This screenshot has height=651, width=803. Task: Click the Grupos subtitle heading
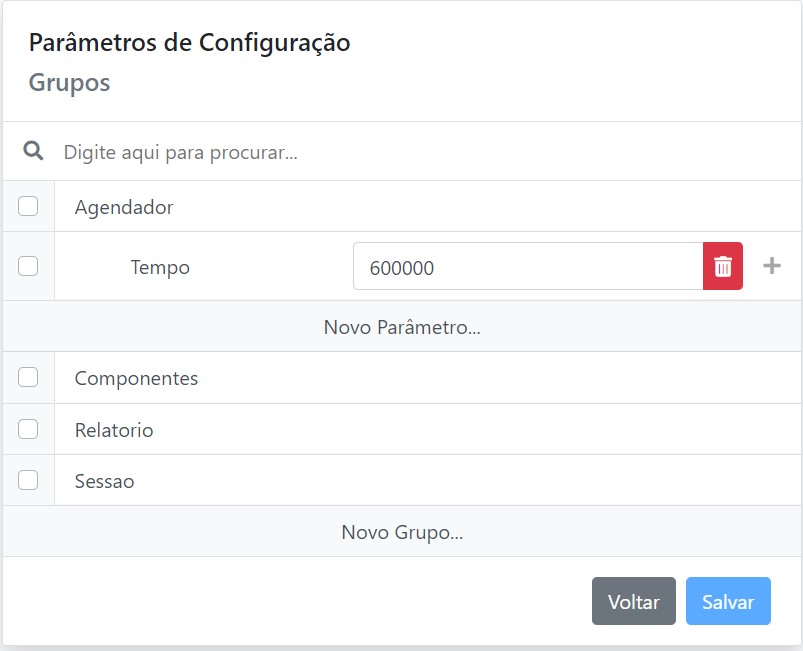[69, 82]
